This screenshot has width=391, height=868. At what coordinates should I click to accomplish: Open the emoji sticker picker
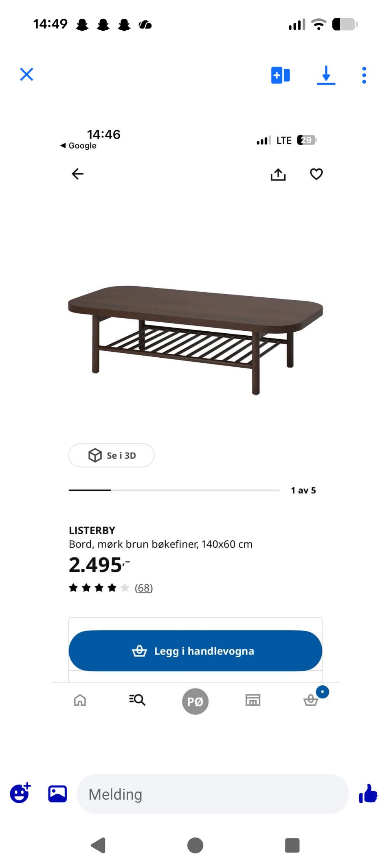tap(20, 793)
